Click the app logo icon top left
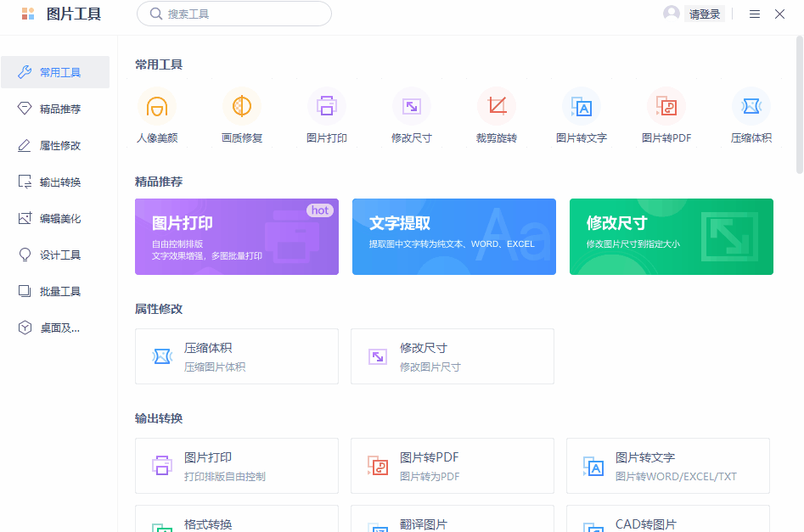Image resolution: width=804 pixels, height=532 pixels. (x=27, y=14)
